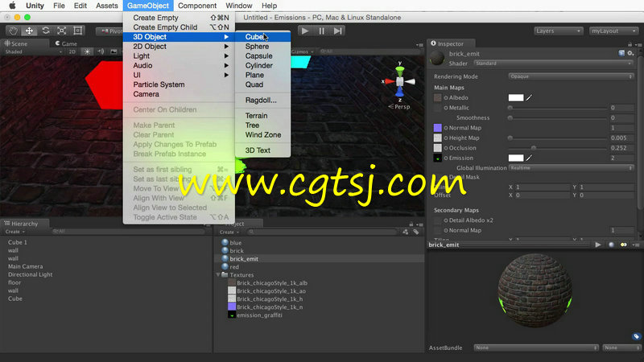Toggle scene lighting sun icon
This screenshot has width=644, height=362.
click(x=87, y=51)
